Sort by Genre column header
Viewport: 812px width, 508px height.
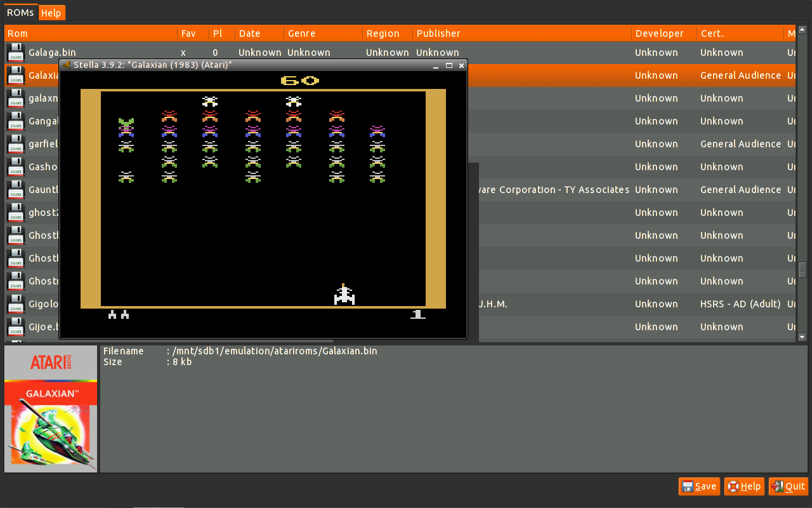323,33
